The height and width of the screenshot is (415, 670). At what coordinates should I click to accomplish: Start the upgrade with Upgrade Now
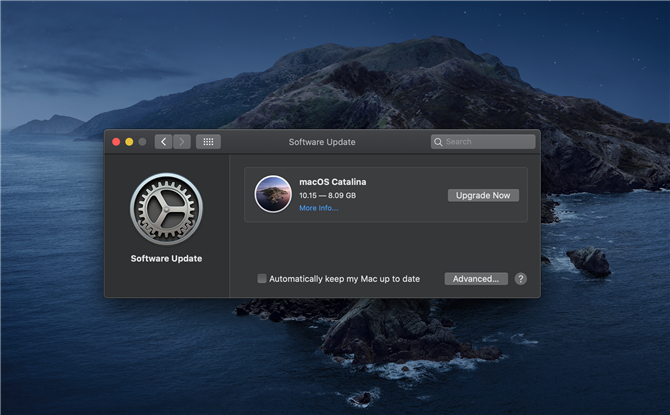[483, 195]
